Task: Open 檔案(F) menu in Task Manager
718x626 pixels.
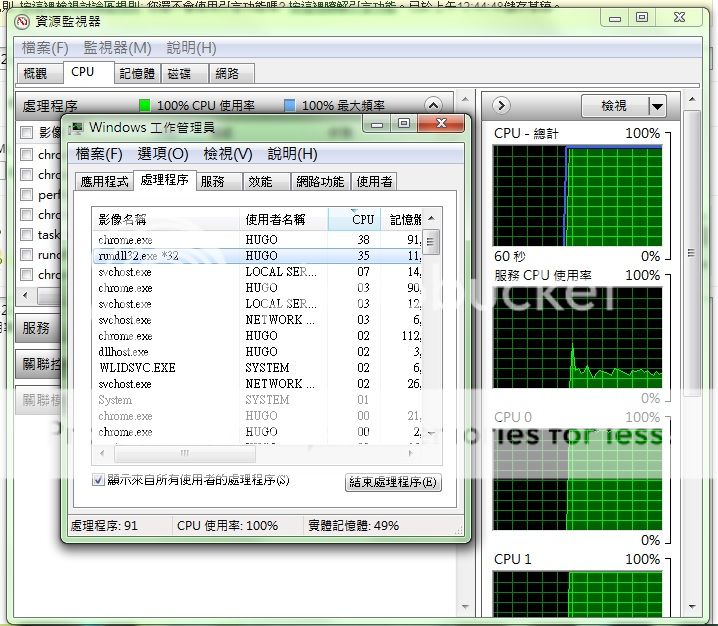Action: 99,154
